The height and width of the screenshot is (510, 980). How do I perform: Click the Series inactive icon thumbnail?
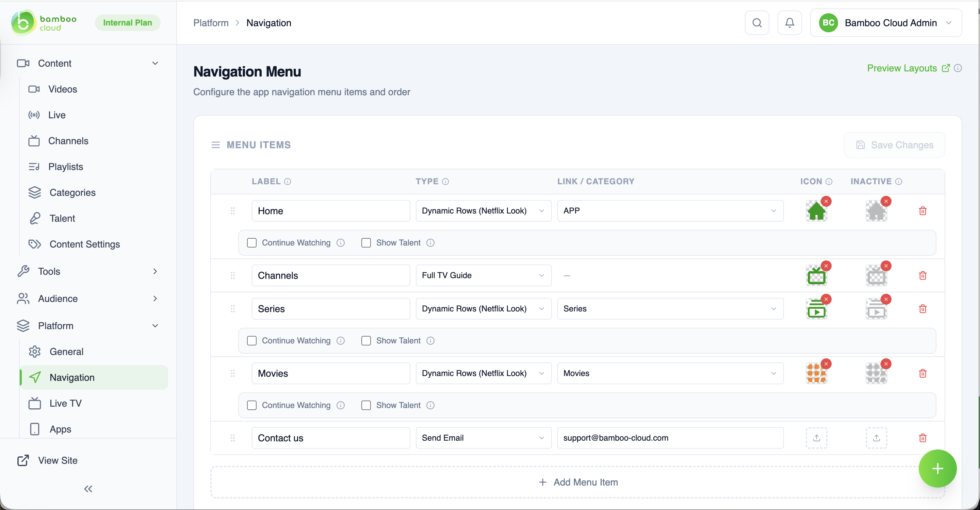(877, 309)
